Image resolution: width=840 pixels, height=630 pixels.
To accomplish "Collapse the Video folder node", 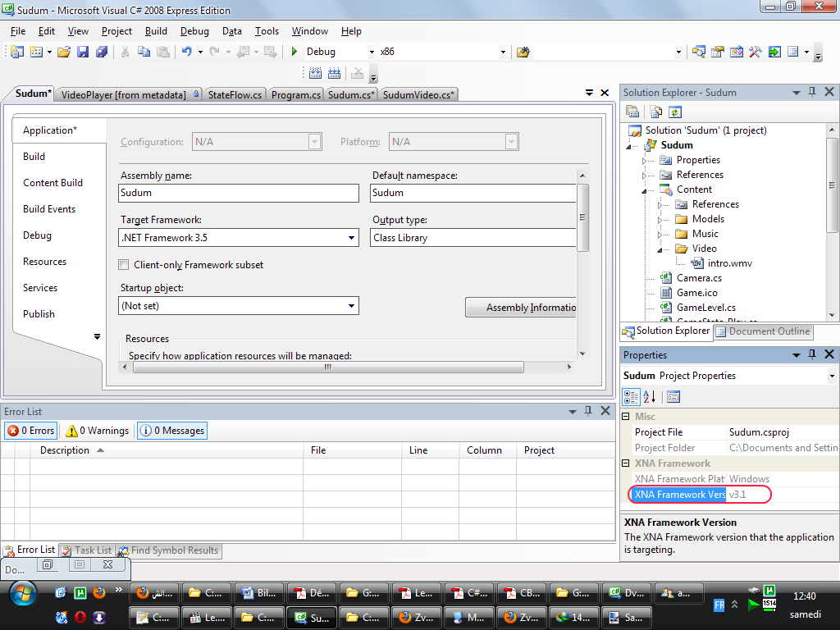I will pyautogui.click(x=660, y=249).
